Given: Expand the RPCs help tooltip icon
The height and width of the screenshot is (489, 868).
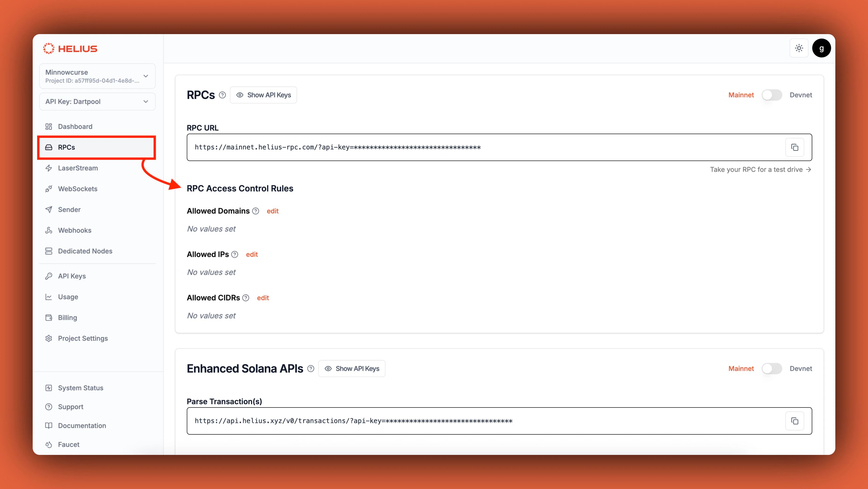Looking at the screenshot, I should 222,95.
